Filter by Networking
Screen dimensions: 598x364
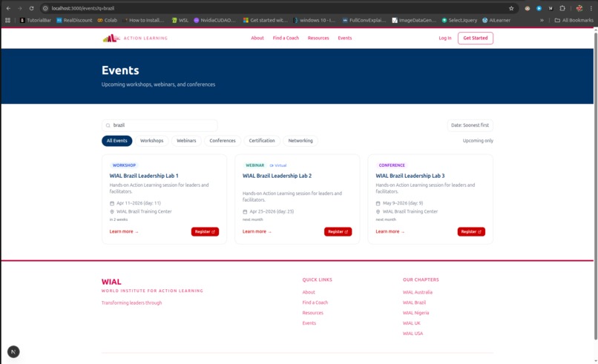click(300, 141)
